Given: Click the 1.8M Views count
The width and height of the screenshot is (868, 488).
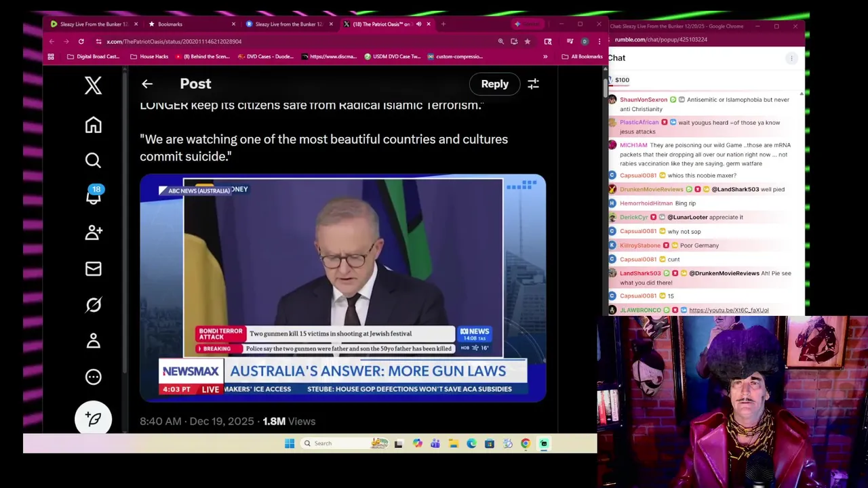Looking at the screenshot, I should (x=289, y=422).
